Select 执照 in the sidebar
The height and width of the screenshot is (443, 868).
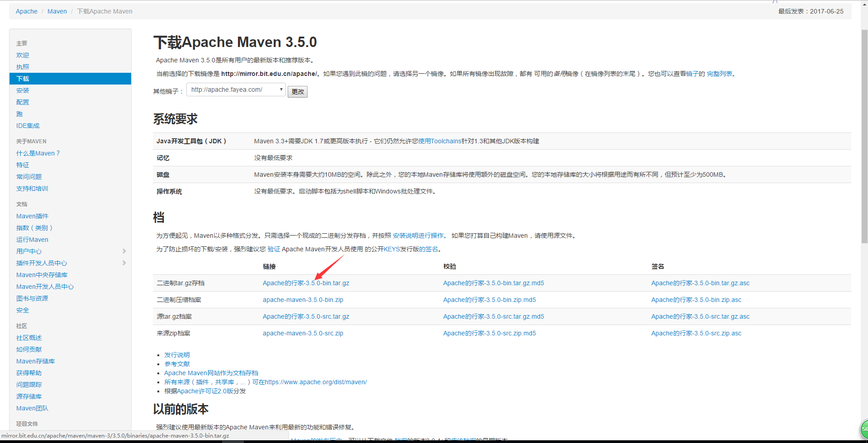coord(23,67)
